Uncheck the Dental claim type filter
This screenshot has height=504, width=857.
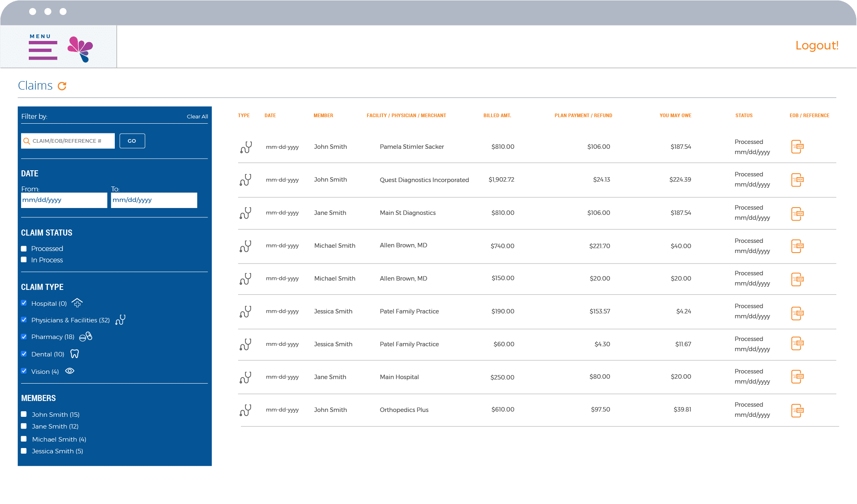(24, 354)
